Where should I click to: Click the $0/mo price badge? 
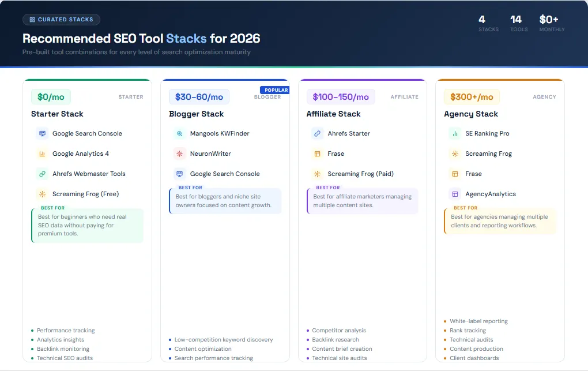click(51, 97)
